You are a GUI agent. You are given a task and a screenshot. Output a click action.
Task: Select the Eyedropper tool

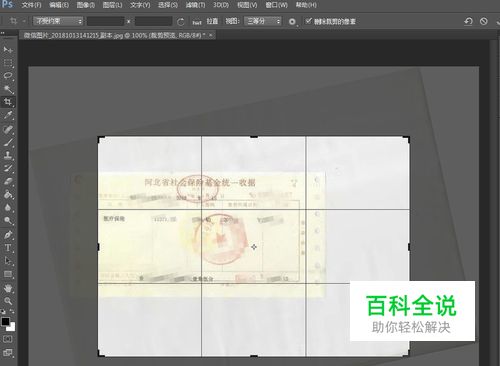tap(8, 115)
